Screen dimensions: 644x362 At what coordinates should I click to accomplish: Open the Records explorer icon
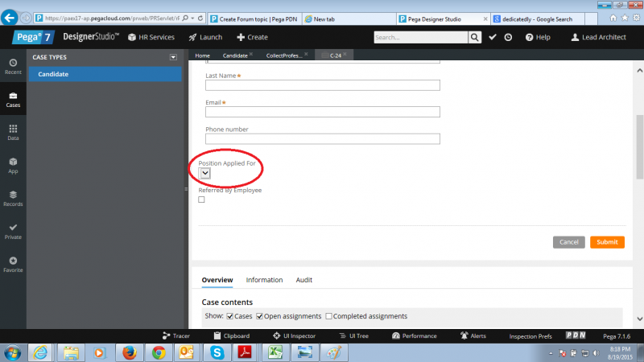pos(13,198)
